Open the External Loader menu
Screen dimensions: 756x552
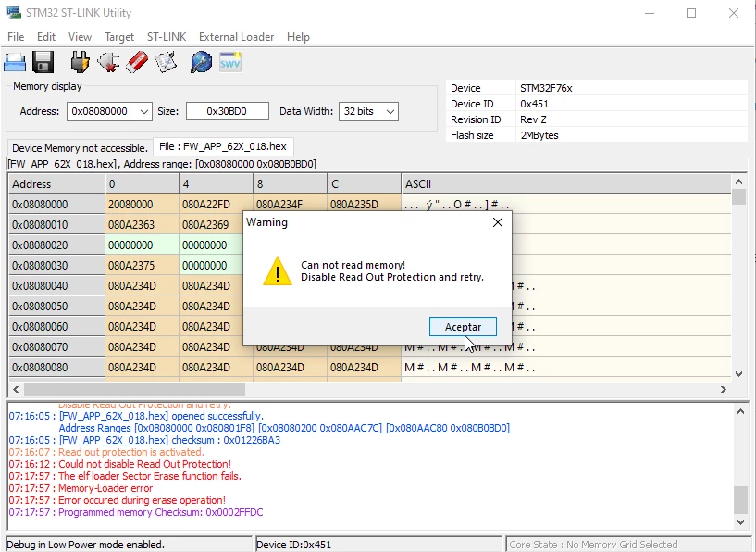click(x=236, y=37)
